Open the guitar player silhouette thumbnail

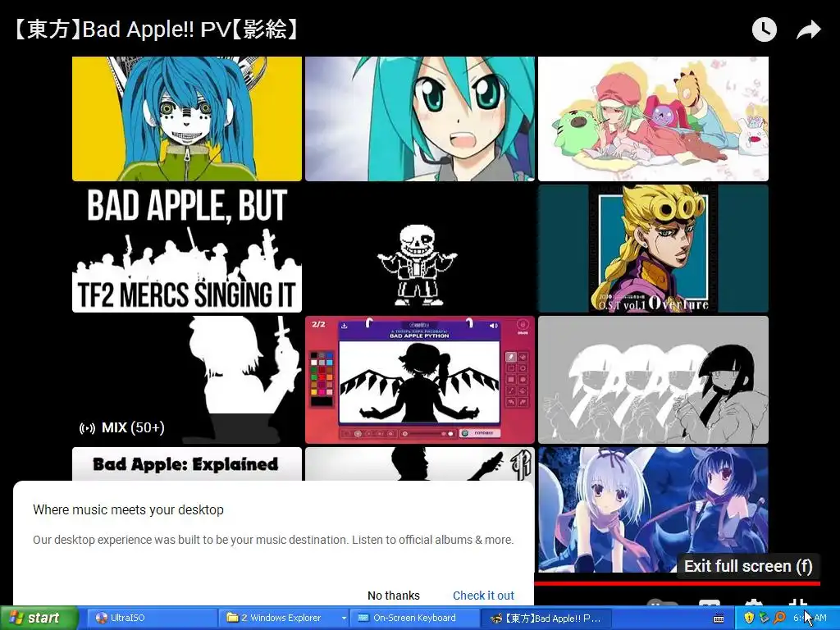coord(420,464)
